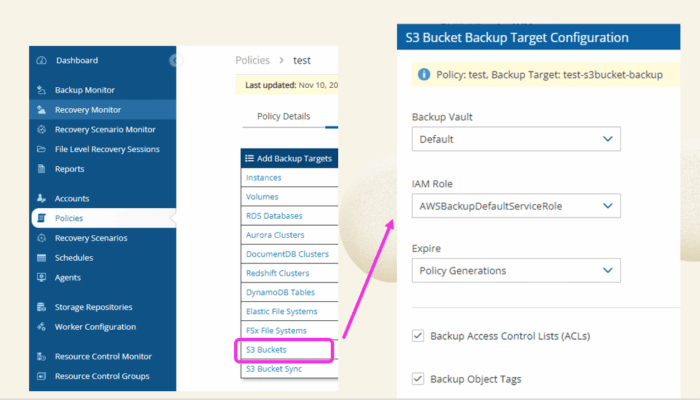Collapse the sidebar with arrow button
This screenshot has width=700, height=400.
pyautogui.click(x=176, y=61)
